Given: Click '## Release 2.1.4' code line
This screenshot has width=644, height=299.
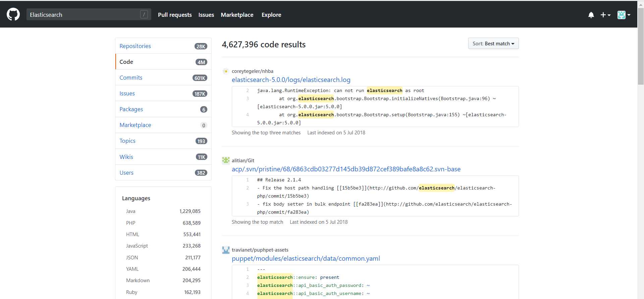Looking at the screenshot, I should (x=279, y=180).
